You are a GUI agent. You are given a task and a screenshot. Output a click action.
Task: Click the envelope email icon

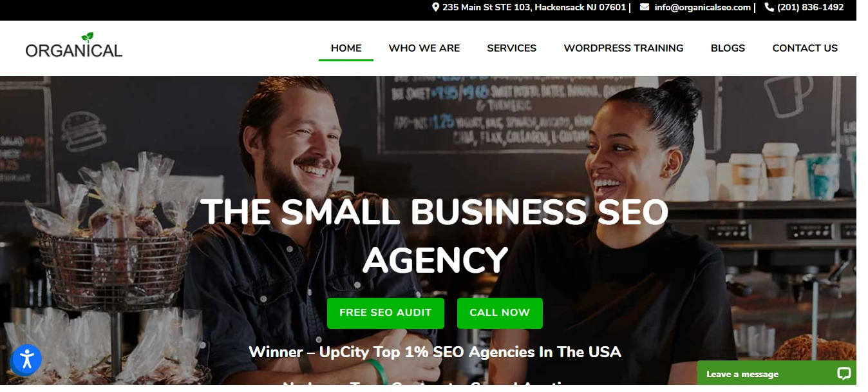(645, 8)
